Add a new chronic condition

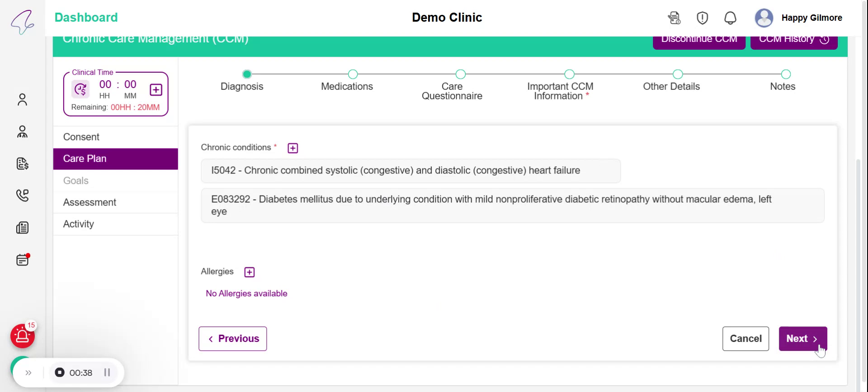click(293, 148)
